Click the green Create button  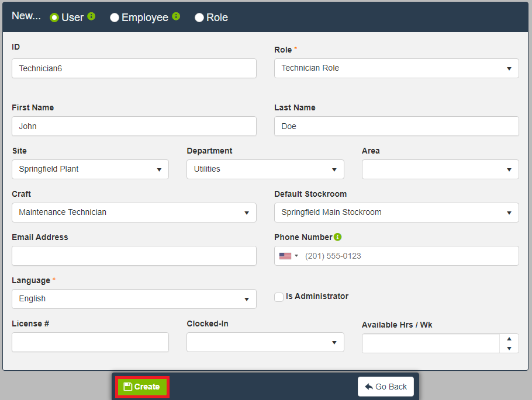[x=142, y=387]
